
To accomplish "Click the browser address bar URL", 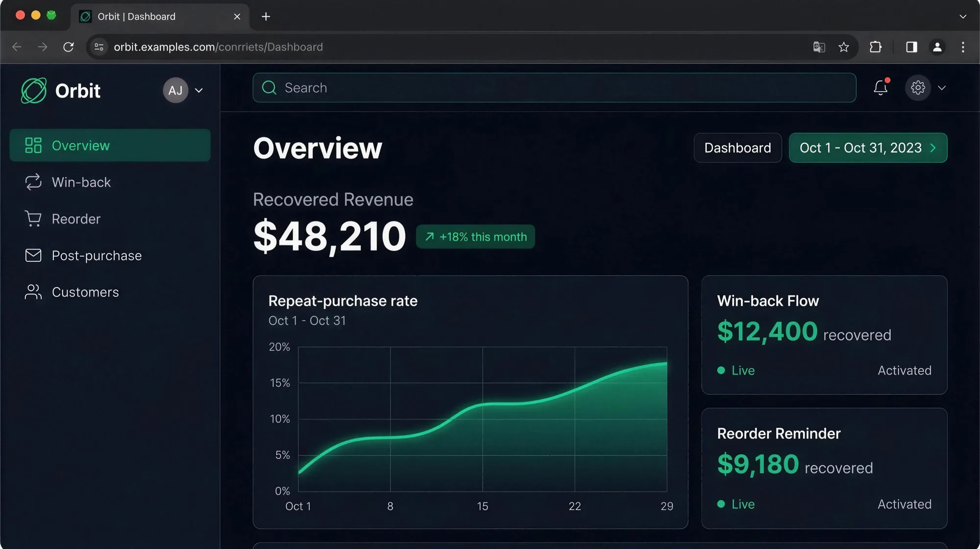I will [x=218, y=47].
